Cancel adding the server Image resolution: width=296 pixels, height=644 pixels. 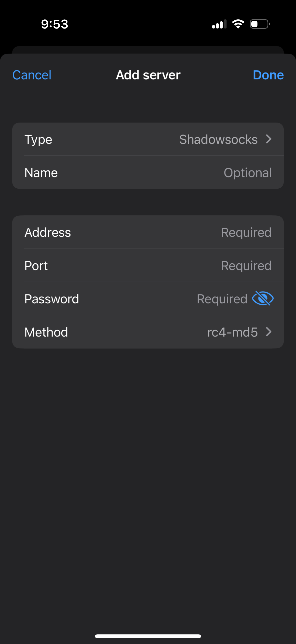pyautogui.click(x=32, y=75)
